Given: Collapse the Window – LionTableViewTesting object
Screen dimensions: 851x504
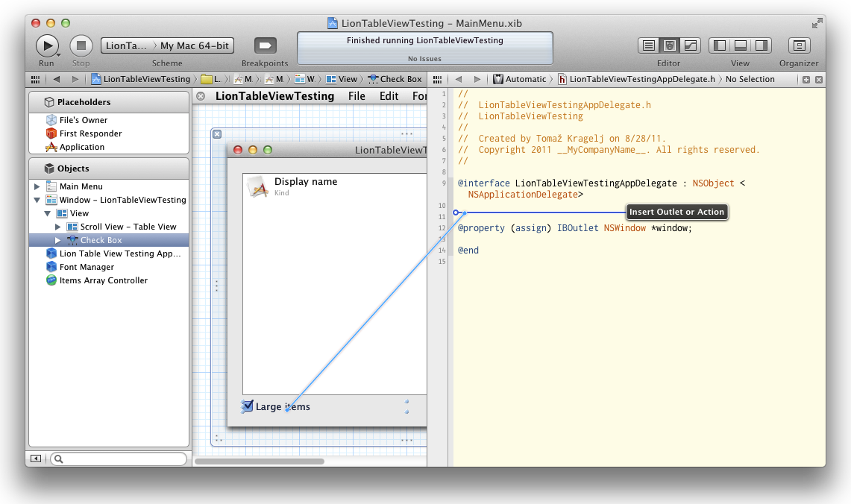Looking at the screenshot, I should 37,201.
